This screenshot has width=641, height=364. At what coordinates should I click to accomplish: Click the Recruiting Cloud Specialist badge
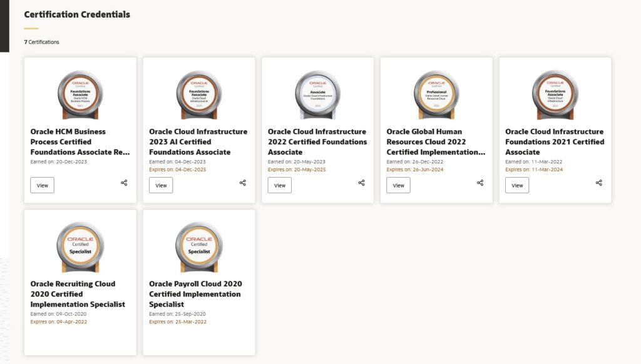[x=80, y=246]
